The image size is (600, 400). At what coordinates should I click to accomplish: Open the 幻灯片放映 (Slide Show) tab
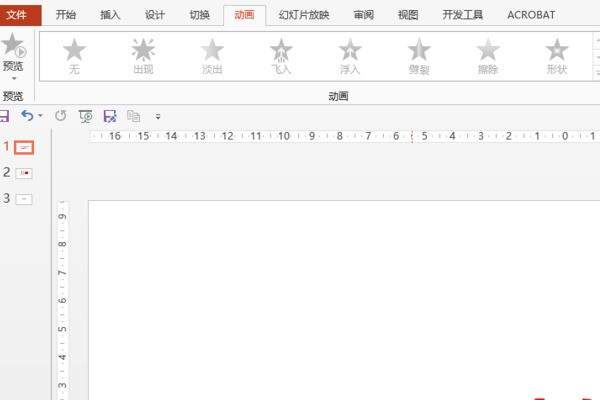[x=303, y=15]
